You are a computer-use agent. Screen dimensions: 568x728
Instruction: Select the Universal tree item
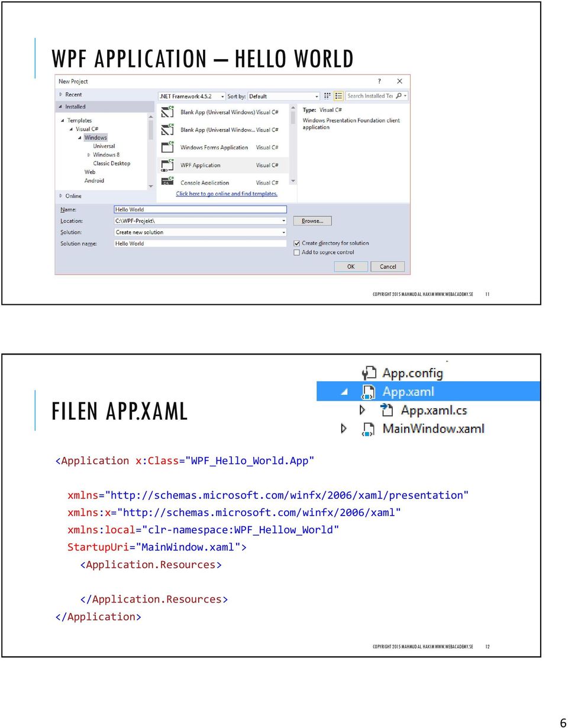(104, 146)
